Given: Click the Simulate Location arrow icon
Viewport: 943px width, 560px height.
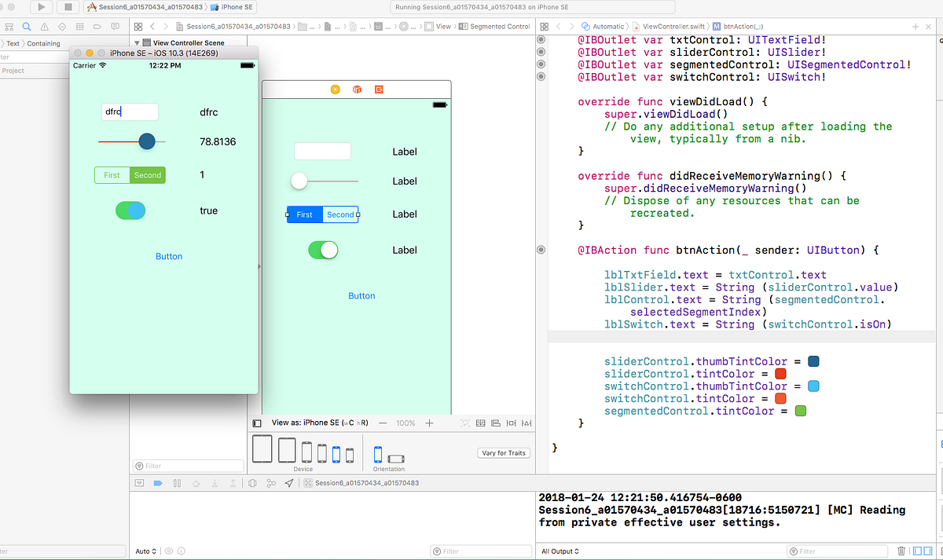Looking at the screenshot, I should click(x=289, y=483).
